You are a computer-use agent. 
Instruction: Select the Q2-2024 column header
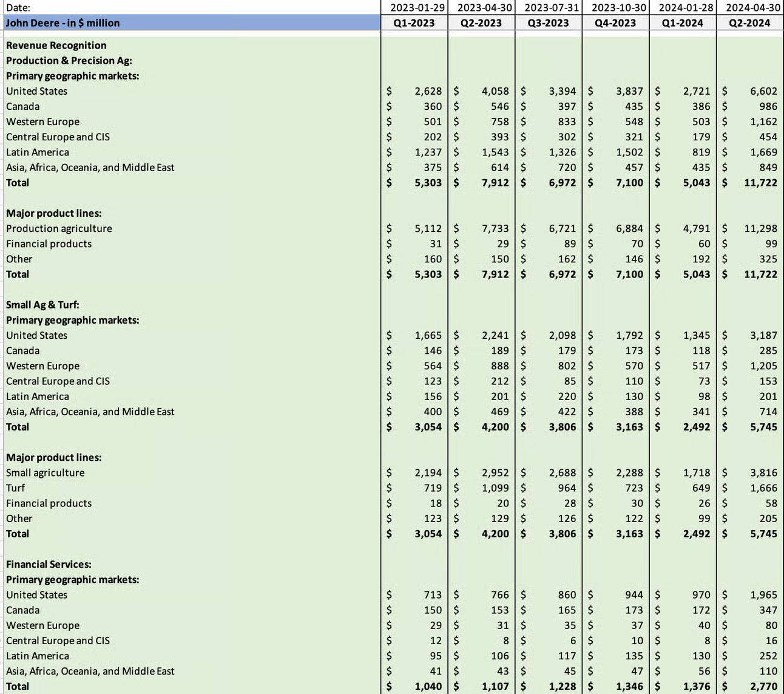(x=750, y=22)
